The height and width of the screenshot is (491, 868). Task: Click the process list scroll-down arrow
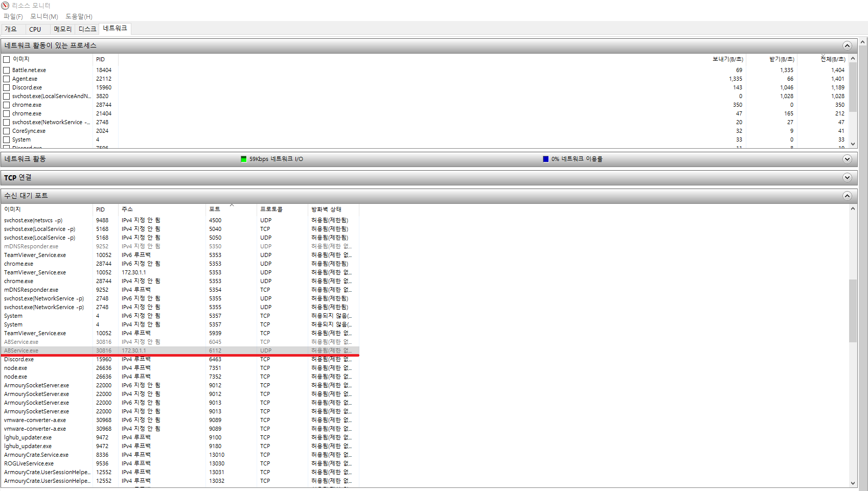point(853,144)
